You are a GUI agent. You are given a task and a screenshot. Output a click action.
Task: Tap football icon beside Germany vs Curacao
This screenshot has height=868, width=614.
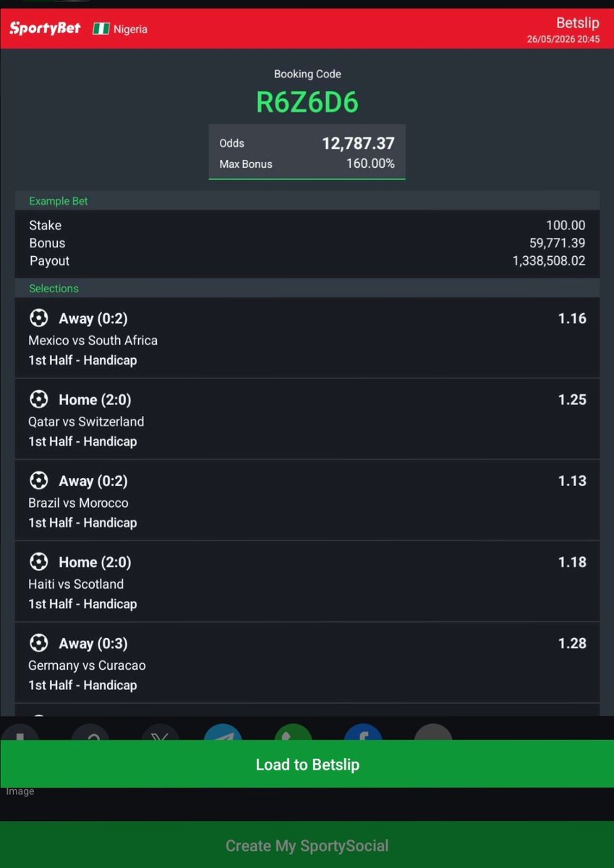(x=38, y=642)
